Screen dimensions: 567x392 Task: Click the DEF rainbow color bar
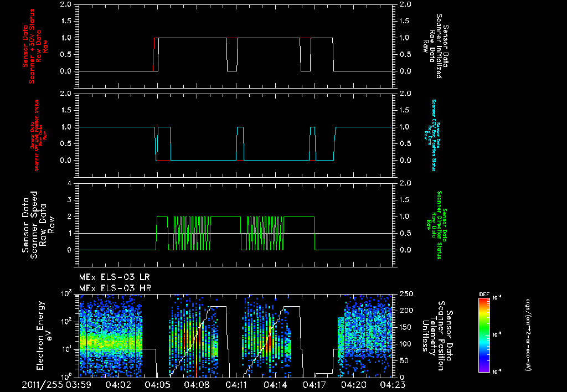pos(484,335)
